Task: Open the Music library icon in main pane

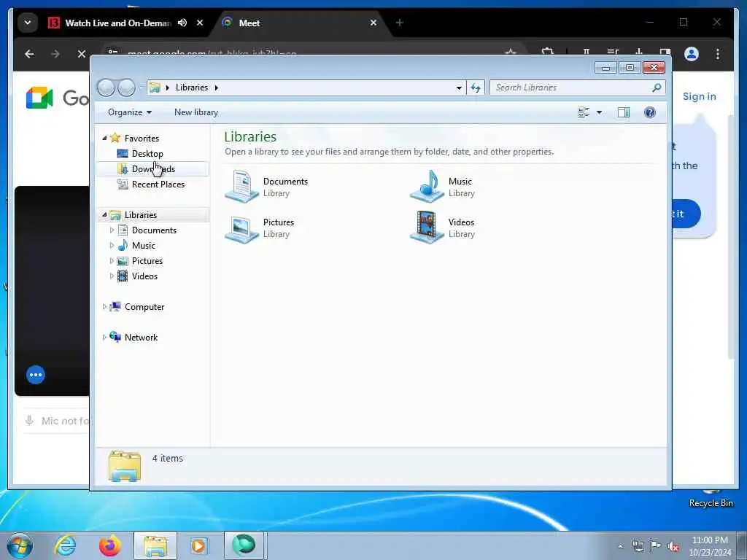Action: point(427,187)
